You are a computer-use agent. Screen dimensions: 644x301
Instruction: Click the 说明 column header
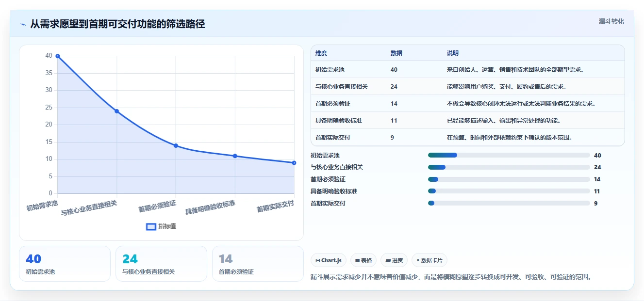point(453,53)
